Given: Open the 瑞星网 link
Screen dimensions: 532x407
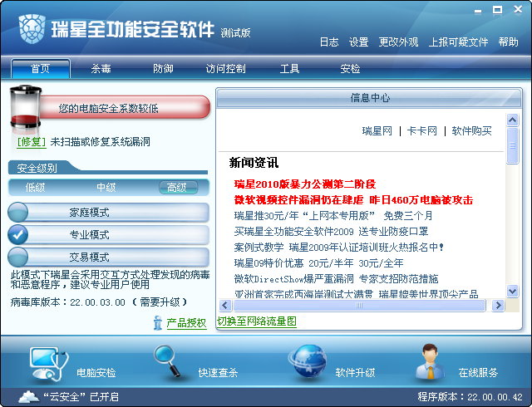Looking at the screenshot, I should 377,131.
